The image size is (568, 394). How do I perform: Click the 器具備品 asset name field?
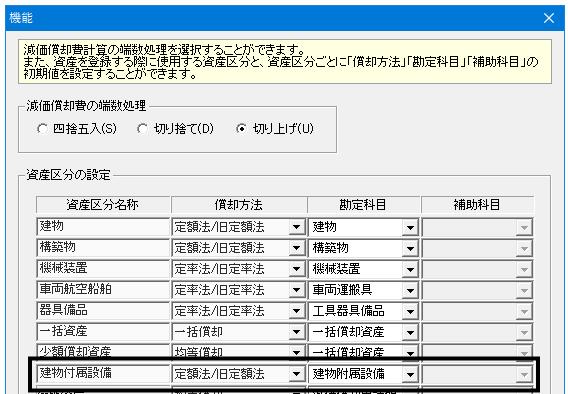(103, 311)
